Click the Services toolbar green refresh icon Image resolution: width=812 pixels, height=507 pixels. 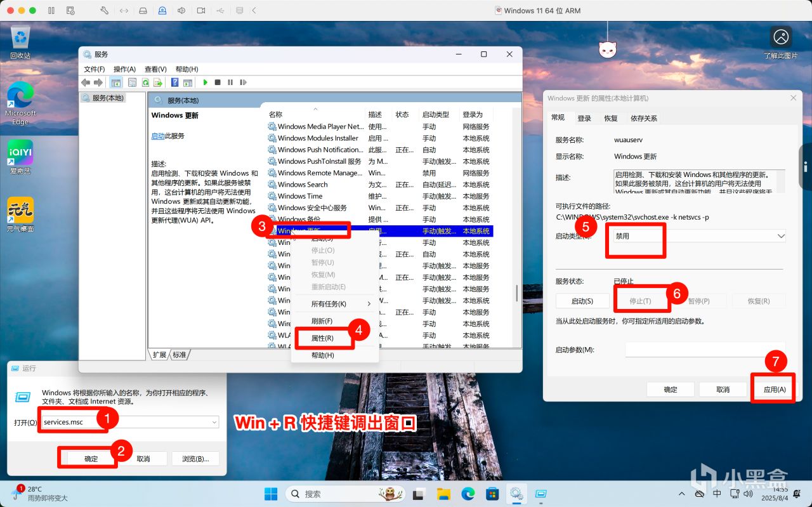pos(145,82)
